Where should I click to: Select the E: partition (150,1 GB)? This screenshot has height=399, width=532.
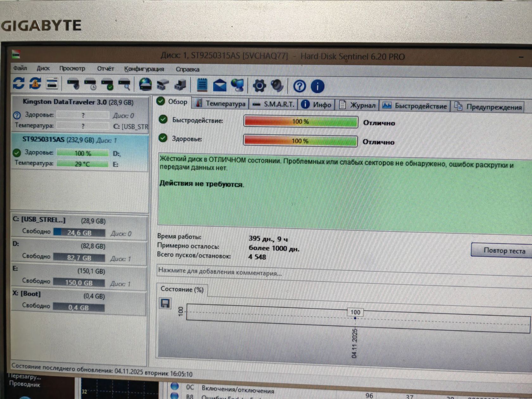tap(79, 277)
